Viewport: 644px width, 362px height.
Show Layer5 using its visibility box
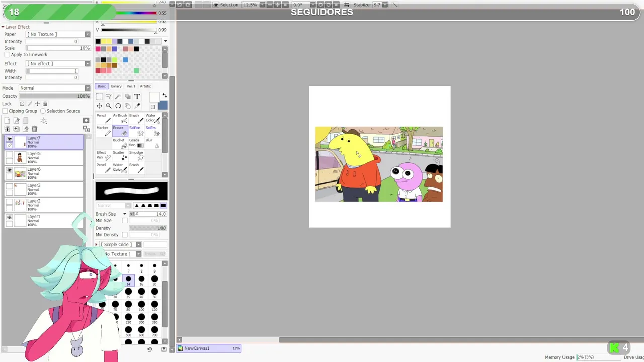pos(9,155)
